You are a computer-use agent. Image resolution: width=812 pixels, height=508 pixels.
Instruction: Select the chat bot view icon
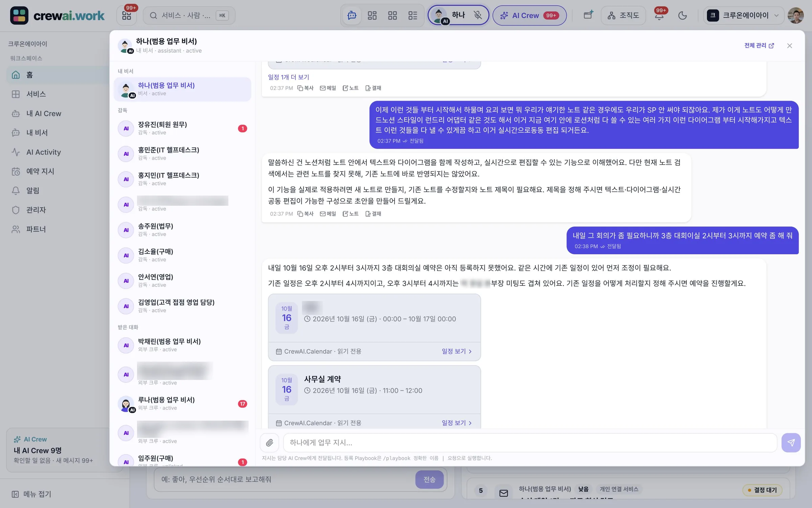point(352,15)
